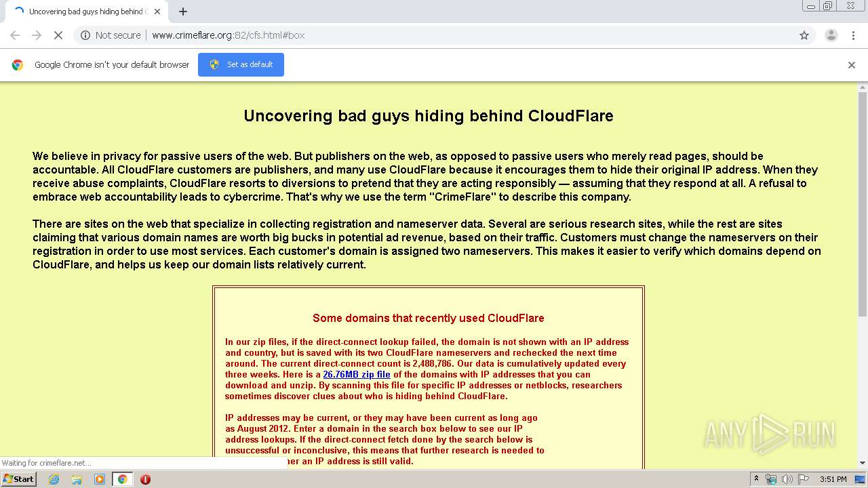The width and height of the screenshot is (868, 488).
Task: Click the browser forward arrow
Action: (37, 35)
